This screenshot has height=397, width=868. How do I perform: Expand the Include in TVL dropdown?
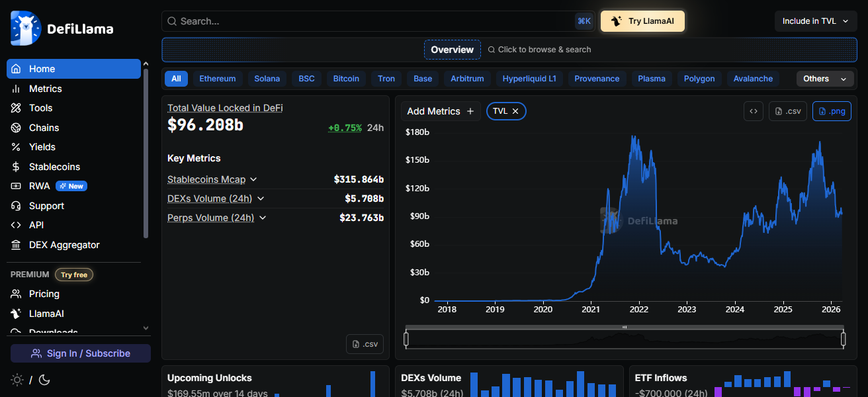815,21
